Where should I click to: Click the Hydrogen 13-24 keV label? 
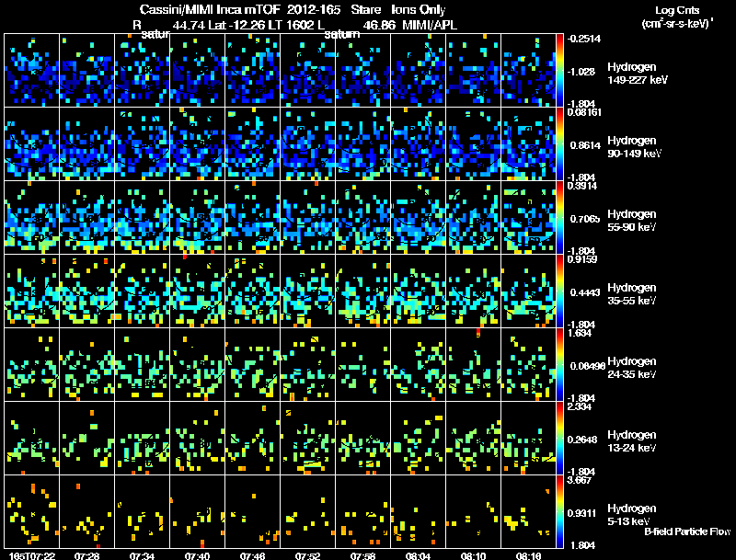tap(632, 440)
